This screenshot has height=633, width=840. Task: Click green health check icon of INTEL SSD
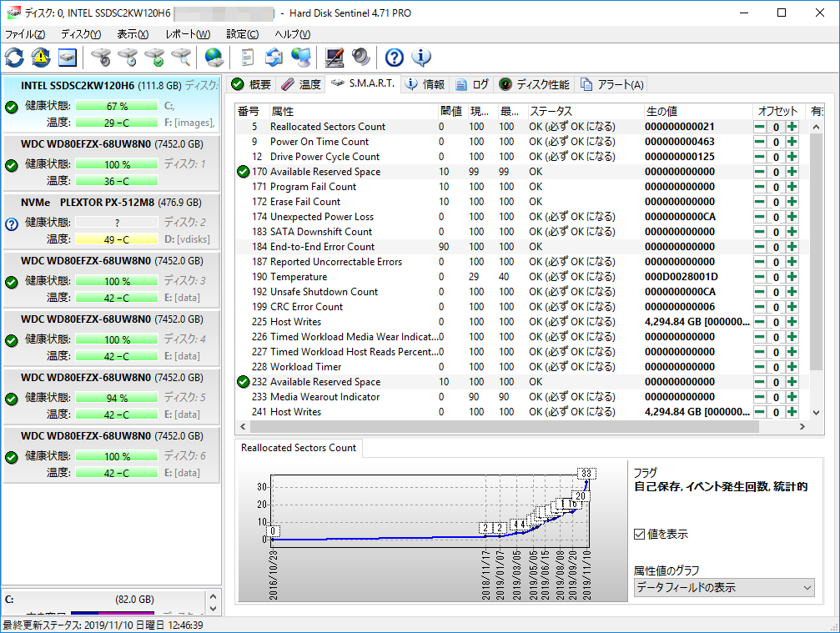[11, 107]
